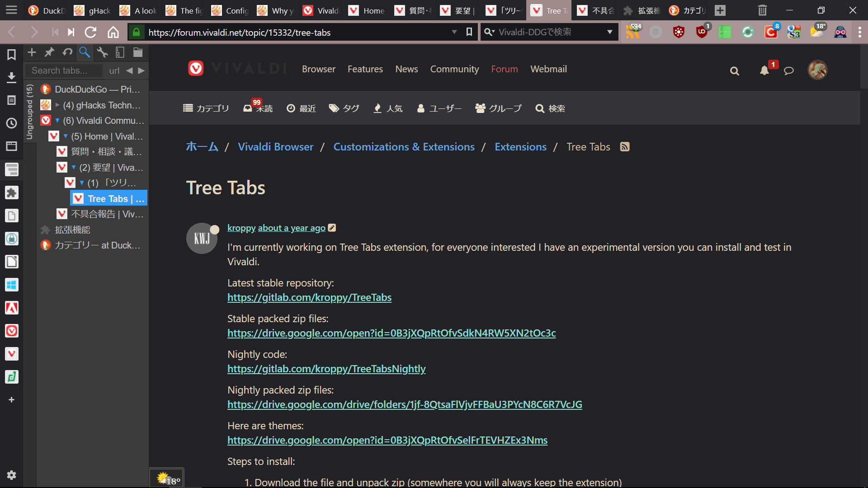
Task: Reload the current page
Action: pyautogui.click(x=91, y=32)
